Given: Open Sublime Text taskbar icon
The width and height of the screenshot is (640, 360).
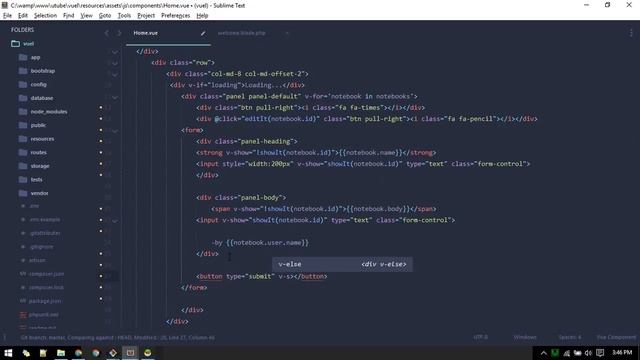Looking at the screenshot, I should 130,353.
